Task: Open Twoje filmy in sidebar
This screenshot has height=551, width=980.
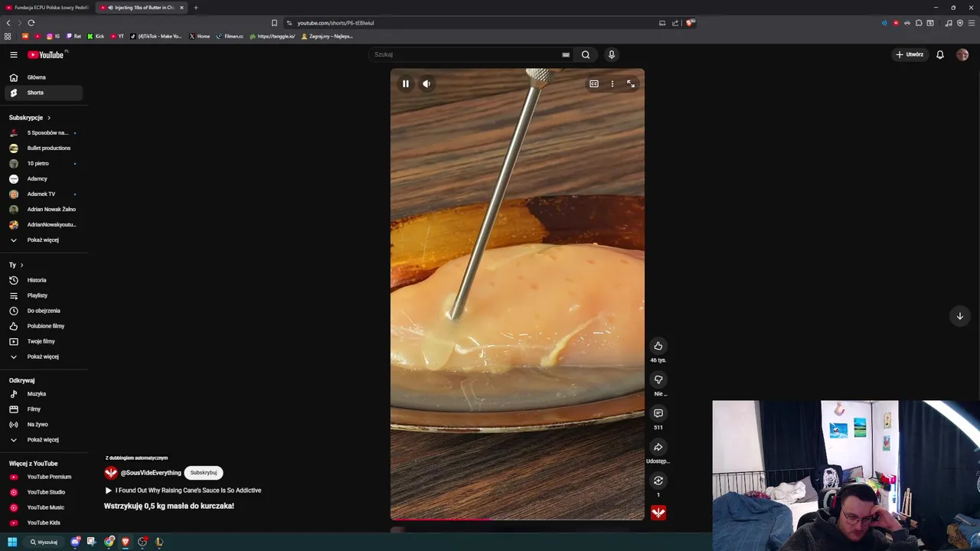Action: tap(44, 341)
